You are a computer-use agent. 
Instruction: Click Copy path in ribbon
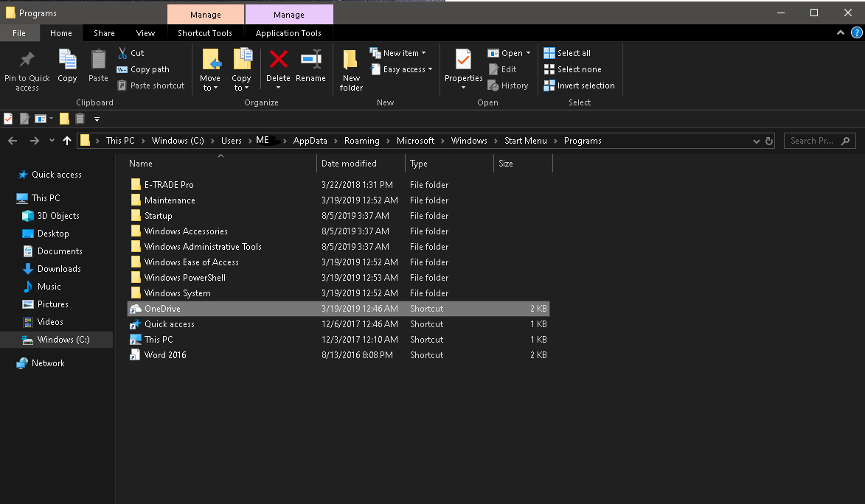click(143, 69)
